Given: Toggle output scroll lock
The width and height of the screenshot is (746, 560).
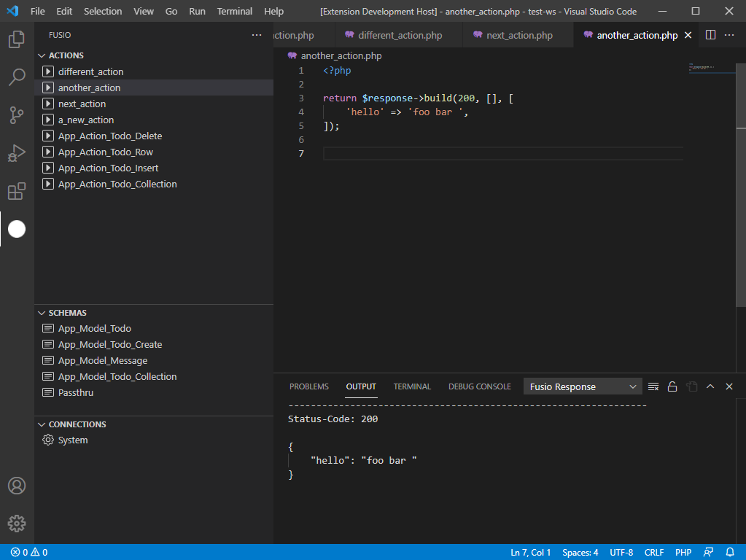Looking at the screenshot, I should [672, 386].
